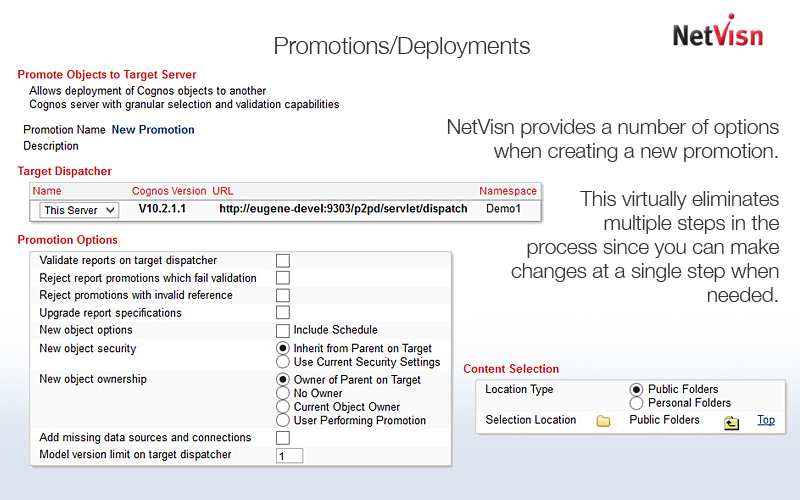Check Add missing data sources and connections

[283, 438]
